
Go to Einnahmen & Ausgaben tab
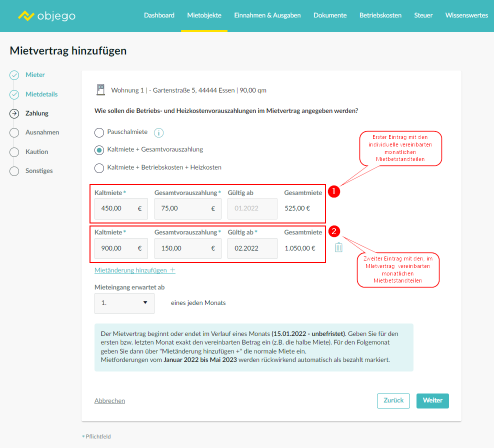click(x=267, y=15)
